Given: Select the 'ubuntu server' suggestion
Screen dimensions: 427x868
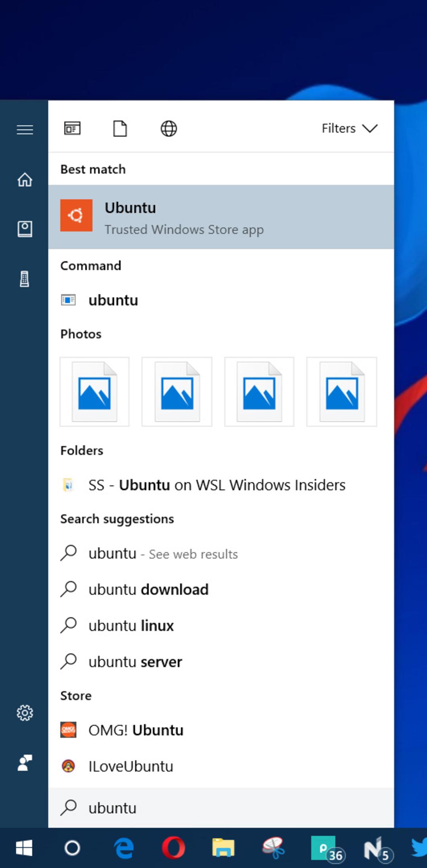Looking at the screenshot, I should click(221, 662).
